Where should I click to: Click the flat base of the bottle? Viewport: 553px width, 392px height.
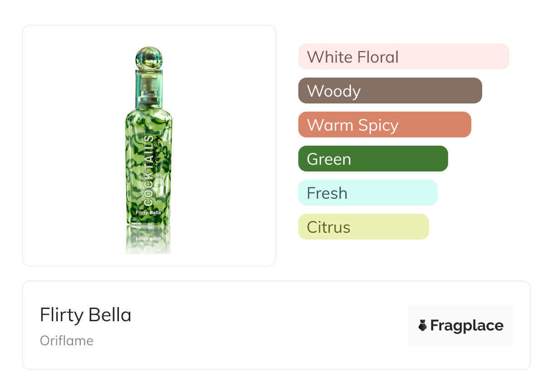pyautogui.click(x=148, y=222)
